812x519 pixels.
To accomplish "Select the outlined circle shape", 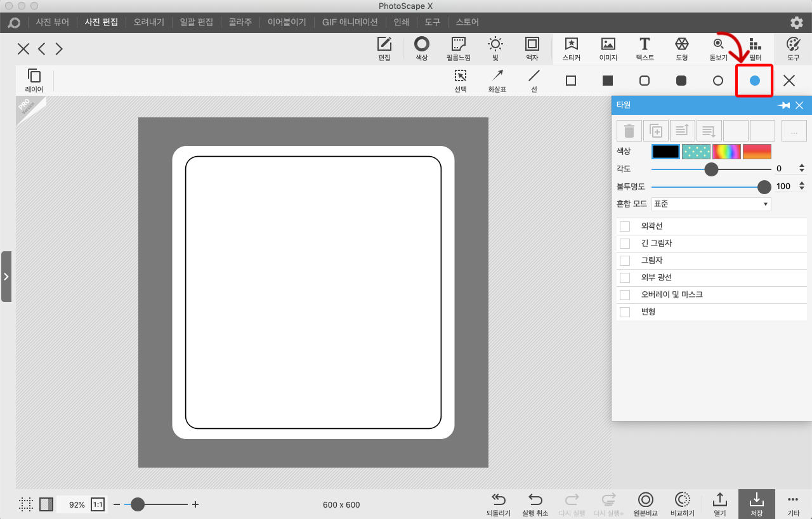I will pos(718,81).
